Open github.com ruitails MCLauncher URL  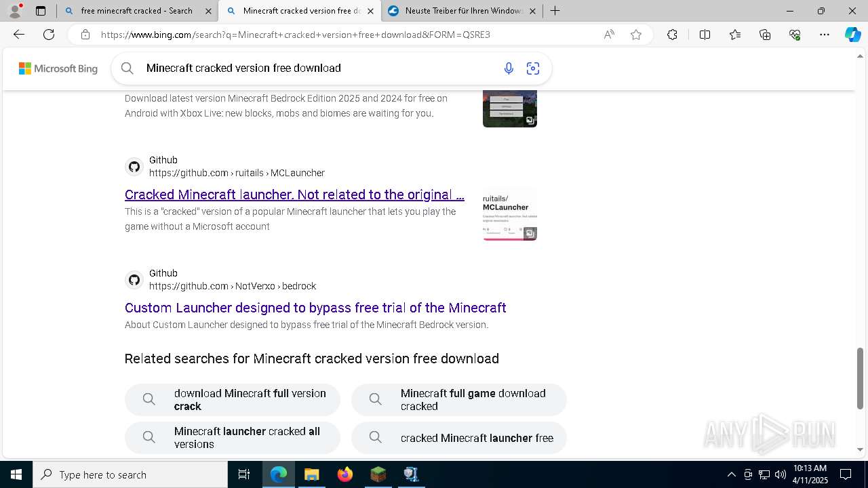coord(237,173)
